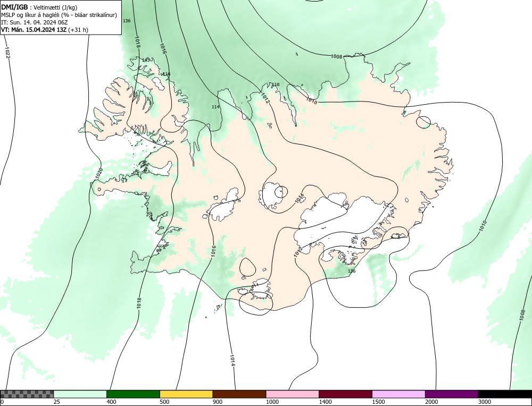
Task: Choose the pink 1000–1400 legend swatch
Action: pos(293,394)
